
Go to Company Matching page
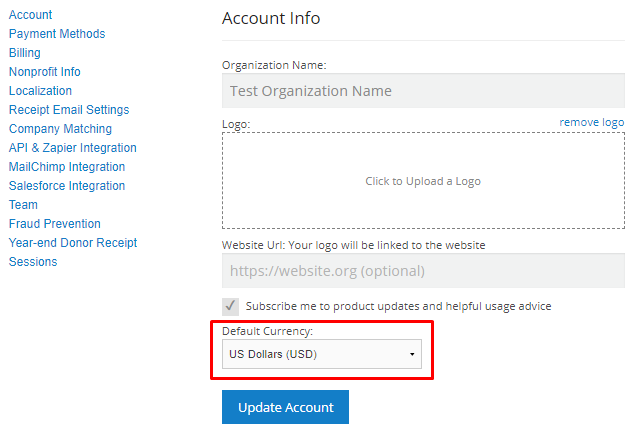point(60,129)
